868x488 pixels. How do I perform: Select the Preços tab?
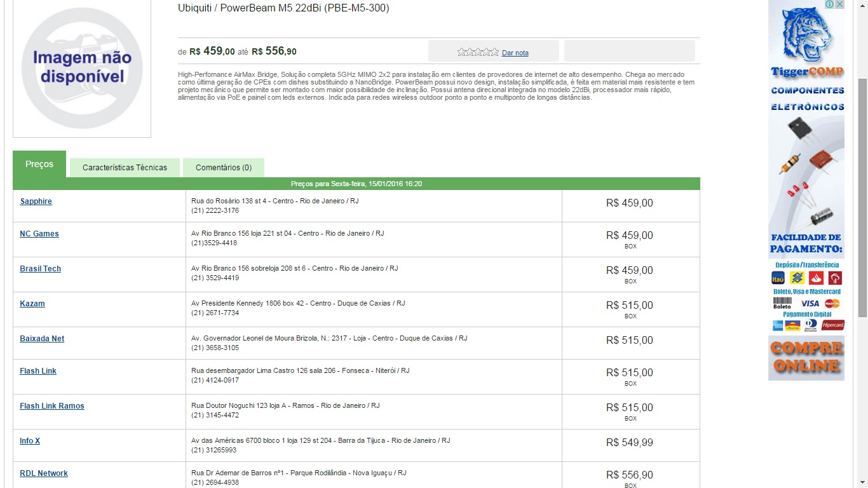(39, 164)
